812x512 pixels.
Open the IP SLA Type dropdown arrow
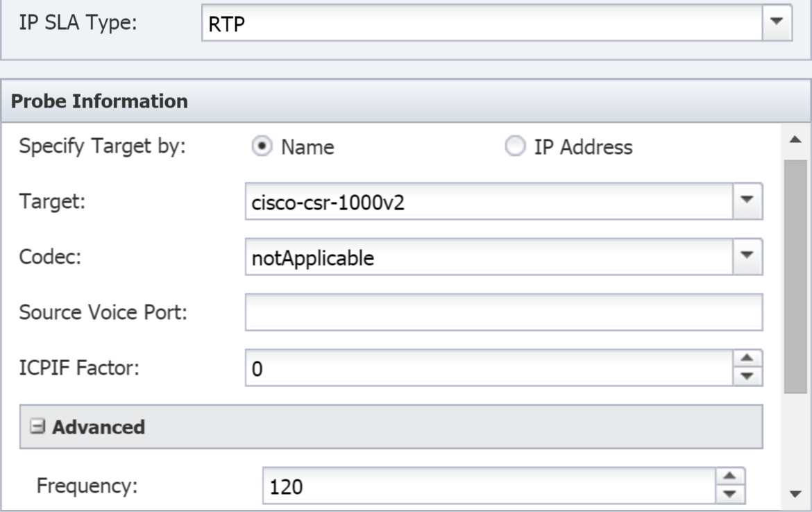(777, 22)
